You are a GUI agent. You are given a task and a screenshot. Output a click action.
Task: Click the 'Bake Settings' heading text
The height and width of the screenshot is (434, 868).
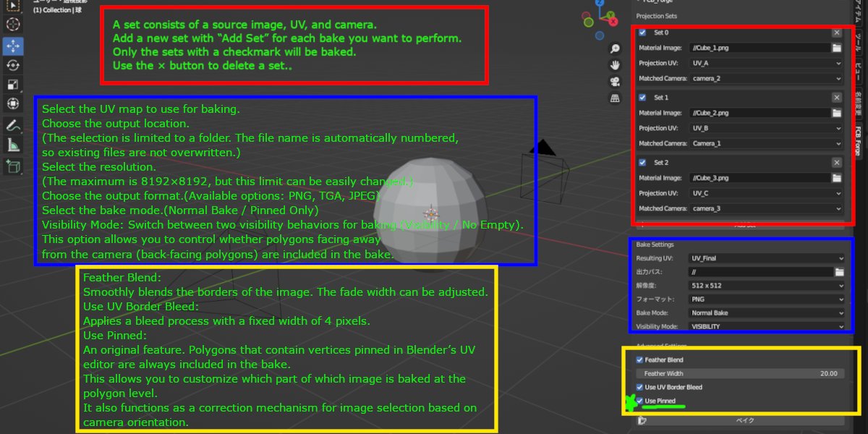655,245
